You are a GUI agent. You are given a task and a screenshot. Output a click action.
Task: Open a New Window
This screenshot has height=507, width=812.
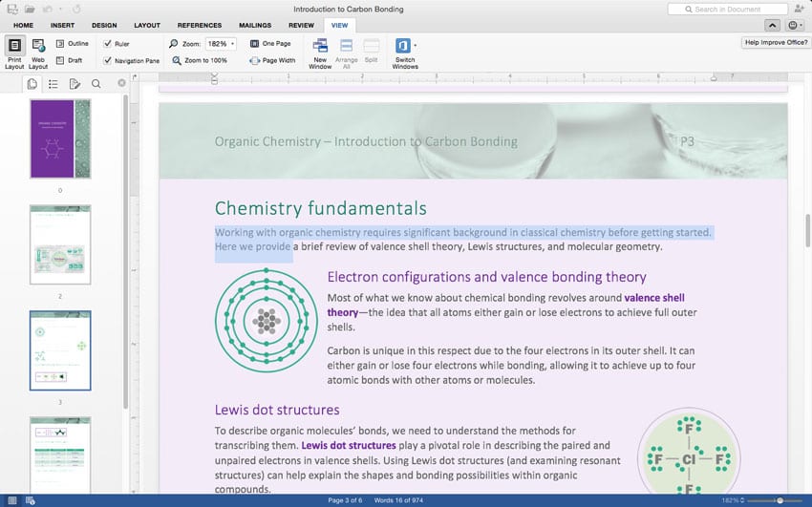point(320,52)
